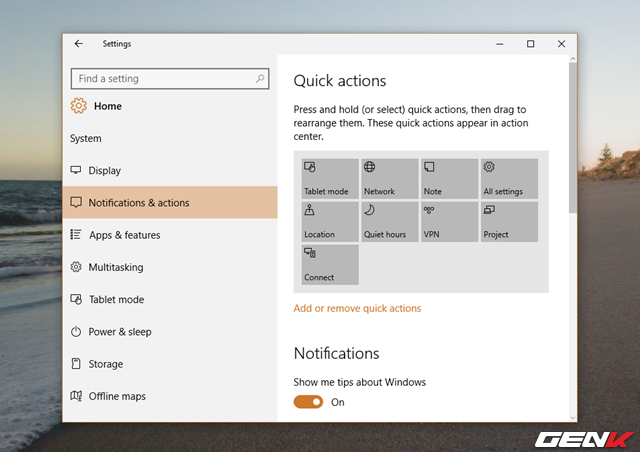Select the Tablet mode quick action tile
The height and width of the screenshot is (452, 640).
pos(330,179)
